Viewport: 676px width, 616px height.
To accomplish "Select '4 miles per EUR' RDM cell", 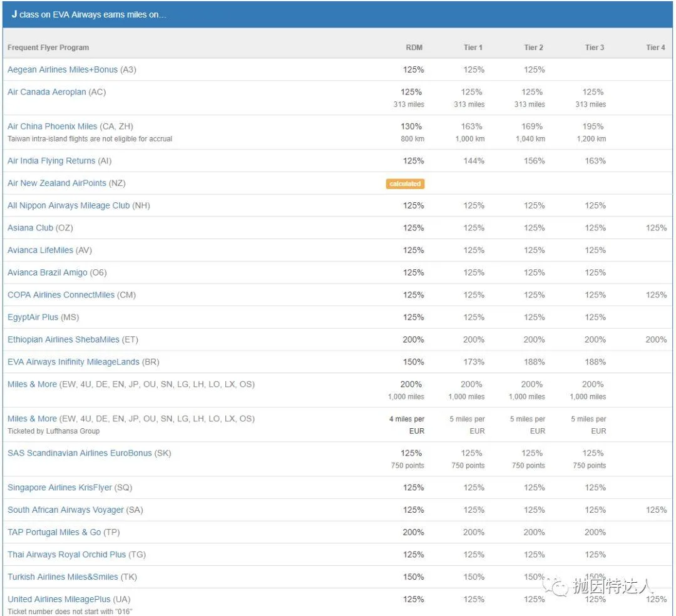I will click(x=407, y=425).
